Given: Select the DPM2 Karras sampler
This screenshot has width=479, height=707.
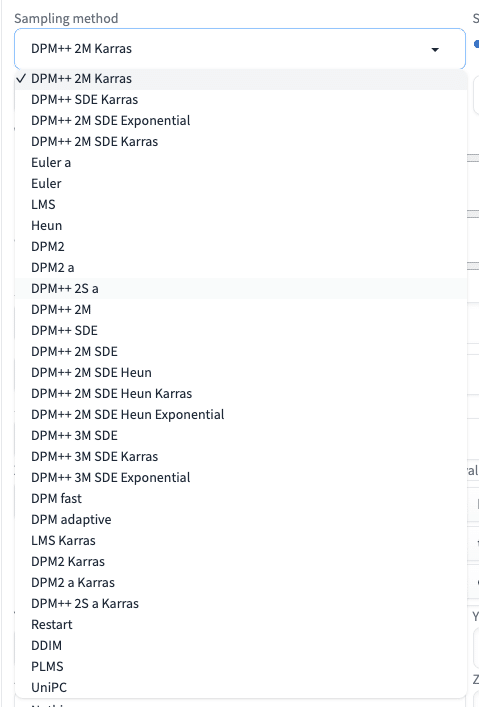Looking at the screenshot, I should coord(241,561).
